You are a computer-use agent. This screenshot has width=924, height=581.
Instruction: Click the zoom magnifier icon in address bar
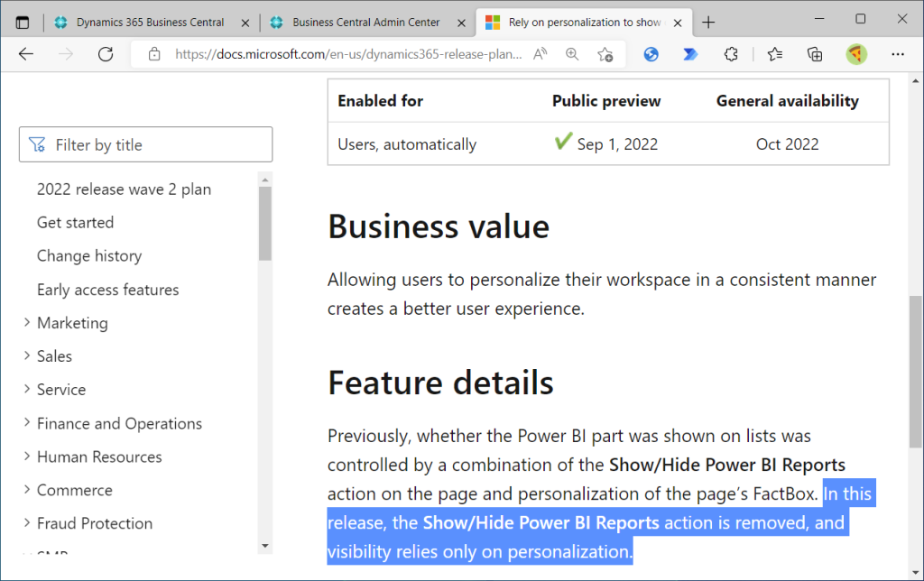572,54
